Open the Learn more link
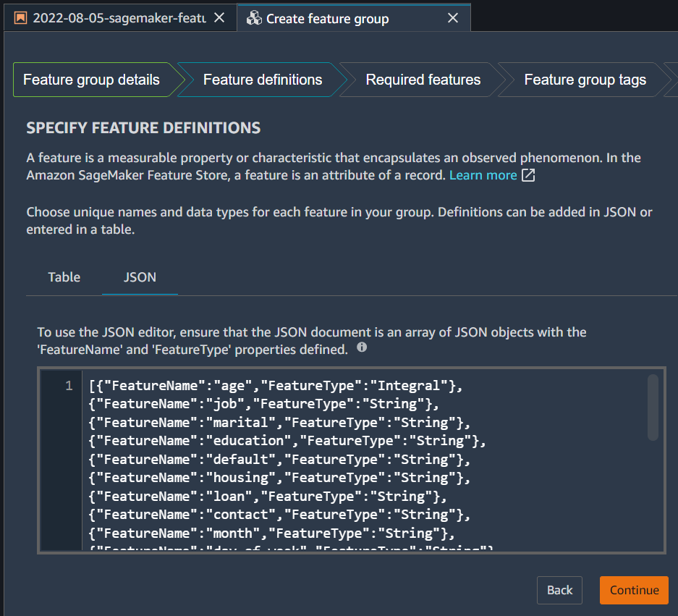 483,175
